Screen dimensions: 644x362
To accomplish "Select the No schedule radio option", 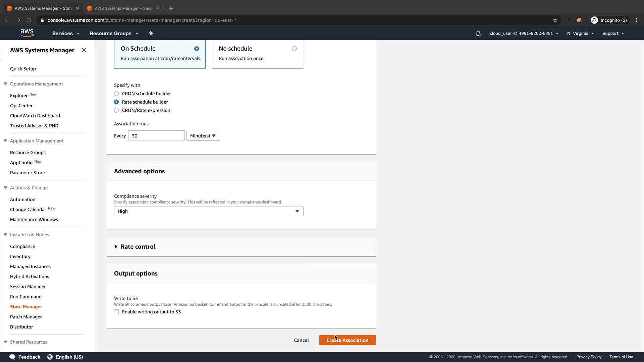I will click(294, 49).
